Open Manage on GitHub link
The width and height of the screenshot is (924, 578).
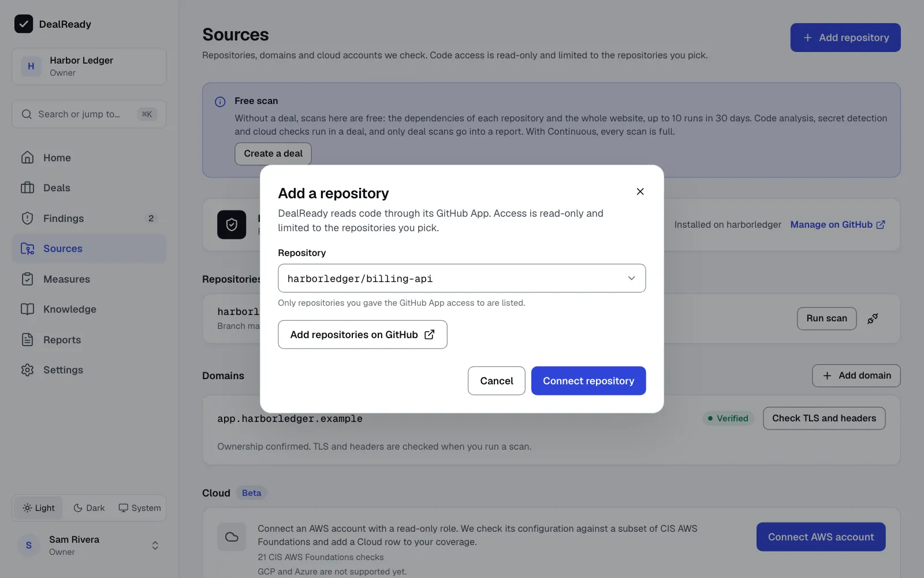coord(837,225)
